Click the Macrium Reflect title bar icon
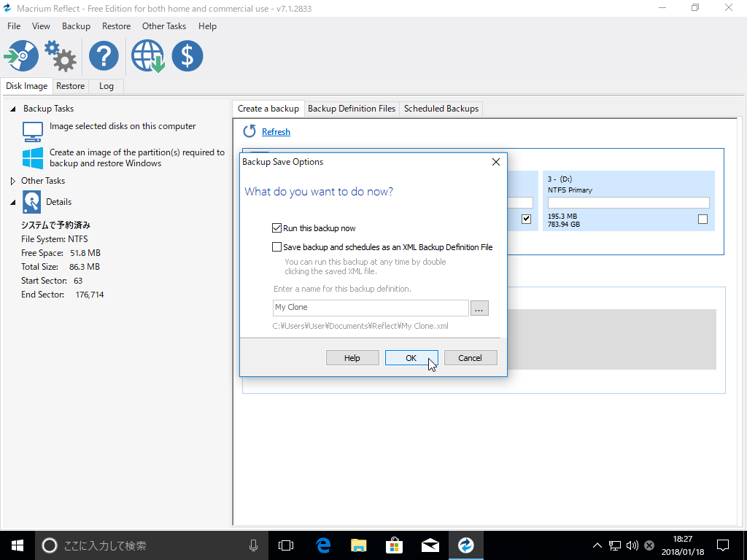The height and width of the screenshot is (560, 747). [7, 8]
